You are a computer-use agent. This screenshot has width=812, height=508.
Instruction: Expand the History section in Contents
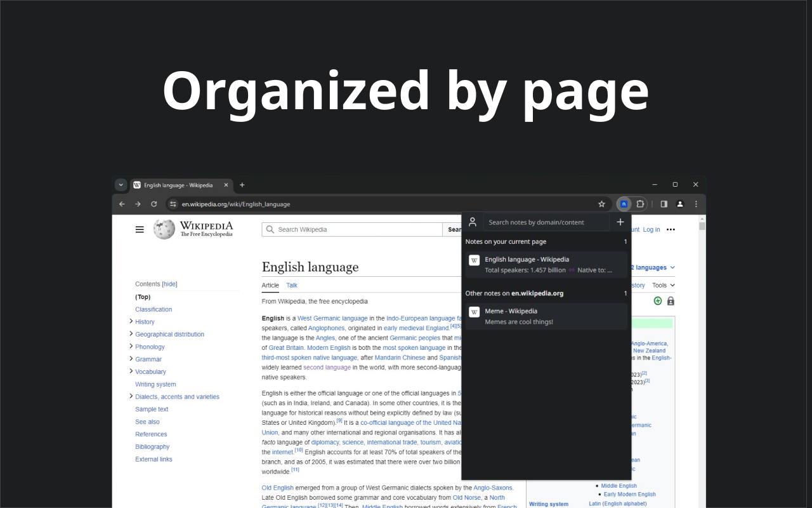(x=131, y=321)
